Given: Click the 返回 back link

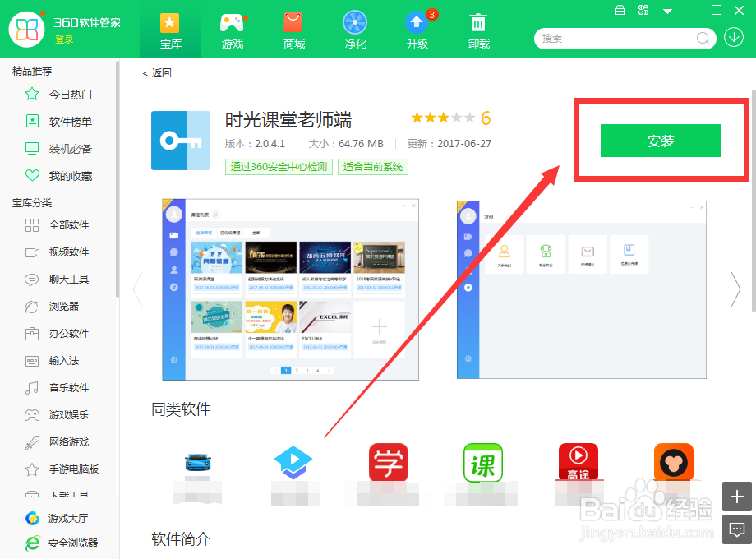Looking at the screenshot, I should click(157, 73).
